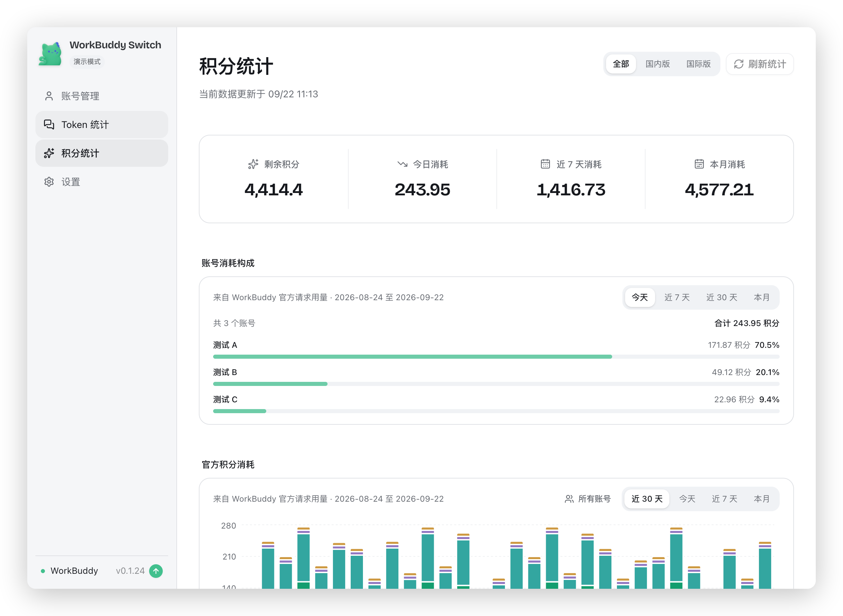Select 本月 in 账号消耗构成

click(x=762, y=297)
